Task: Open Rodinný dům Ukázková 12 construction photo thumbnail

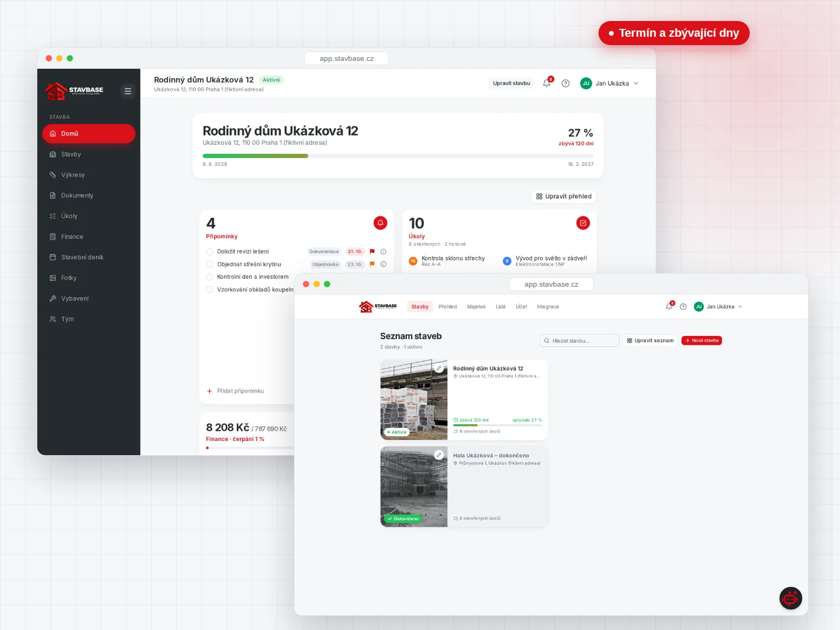Action: pyautogui.click(x=414, y=400)
